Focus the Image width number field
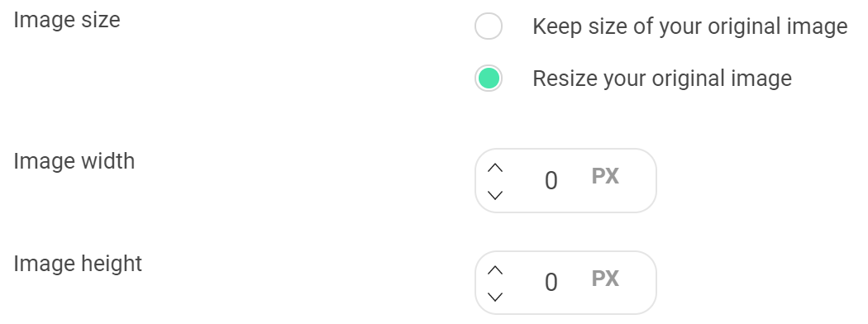Screen dimensions: 868x324 tap(565, 180)
